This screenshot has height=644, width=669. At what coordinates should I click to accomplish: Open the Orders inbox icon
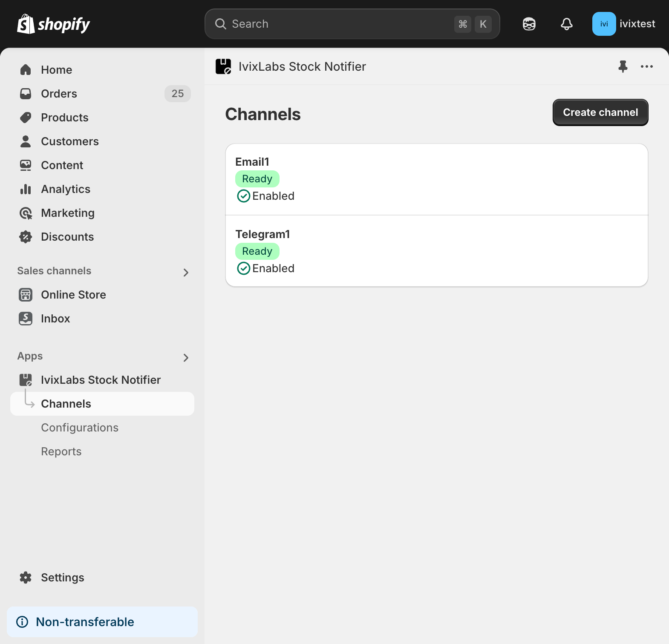tap(26, 94)
